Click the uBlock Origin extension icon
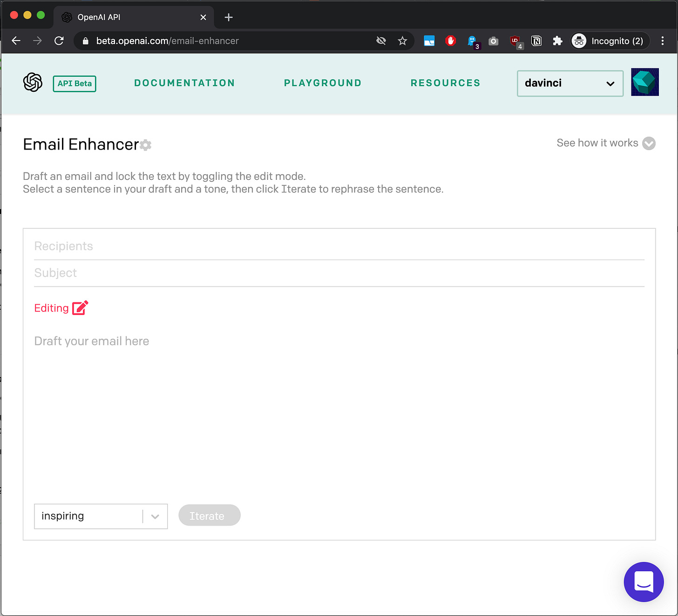The height and width of the screenshot is (616, 678). 515,41
